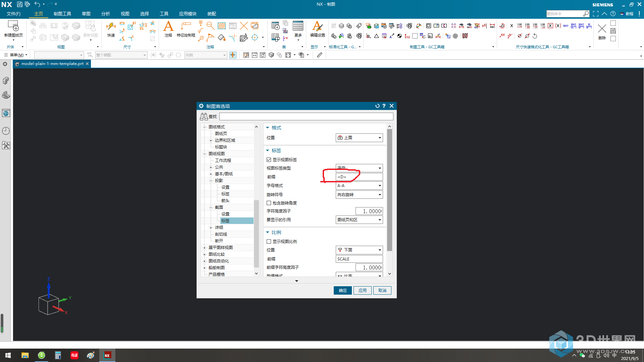The image size is (644, 362).
Task: Click the ABC text dimension icon
Action: (x=492, y=26)
